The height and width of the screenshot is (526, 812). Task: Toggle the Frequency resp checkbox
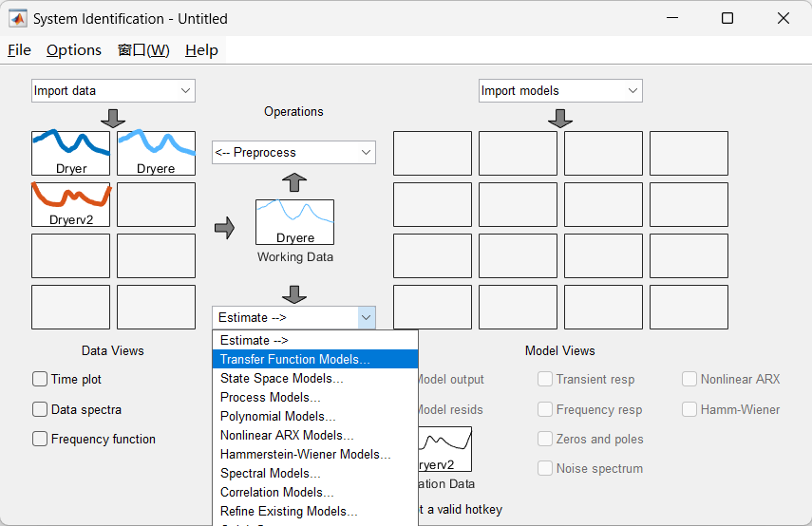click(545, 409)
